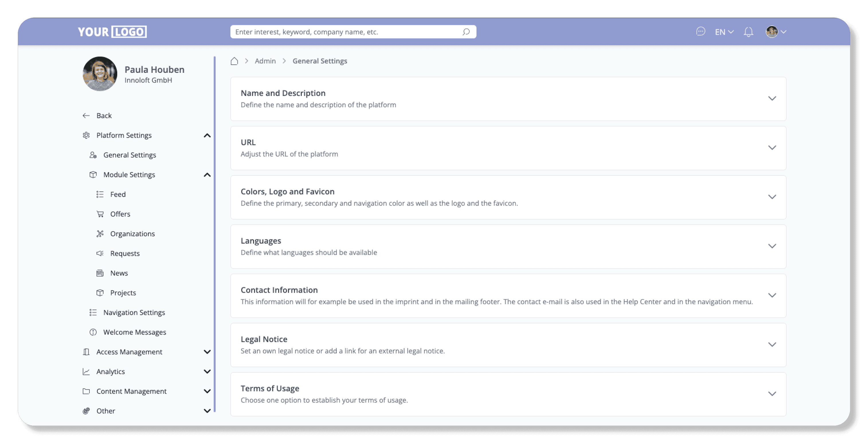Click the News newspaper icon
This screenshot has height=442, width=868.
point(100,273)
